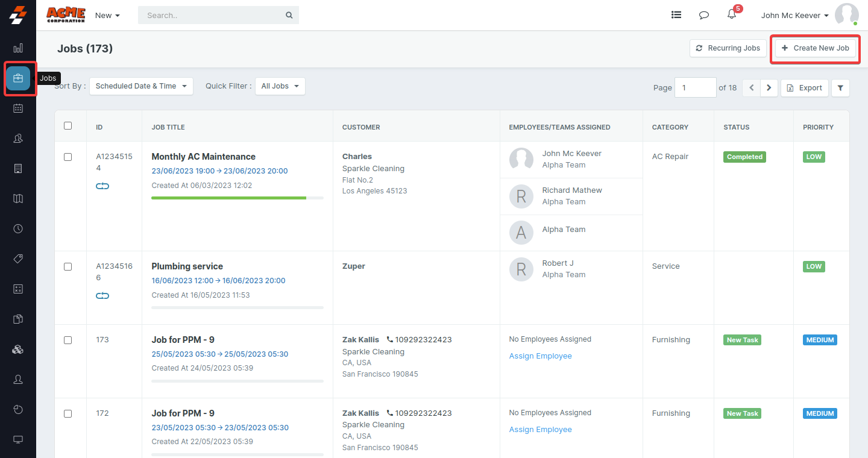Check the Monthly AC Maintenance job checkbox

tap(68, 157)
